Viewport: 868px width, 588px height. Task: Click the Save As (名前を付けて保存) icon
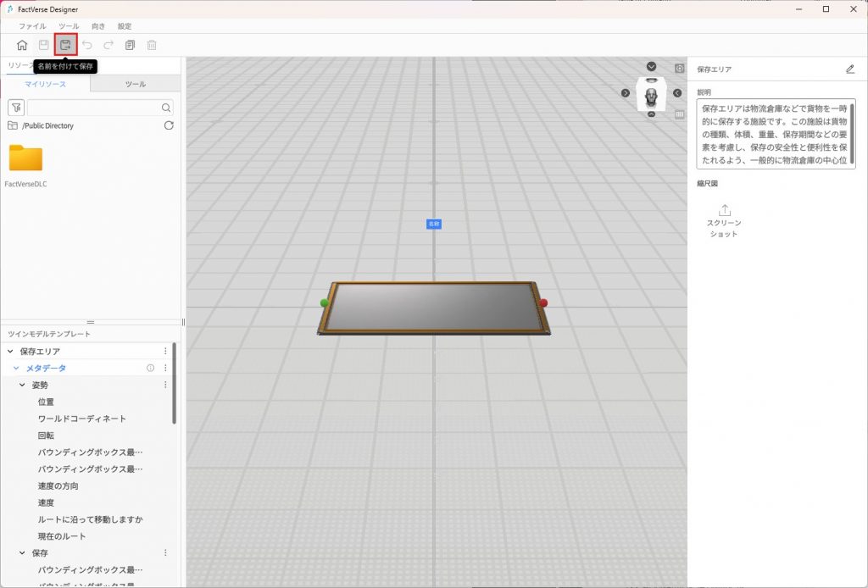coord(65,45)
